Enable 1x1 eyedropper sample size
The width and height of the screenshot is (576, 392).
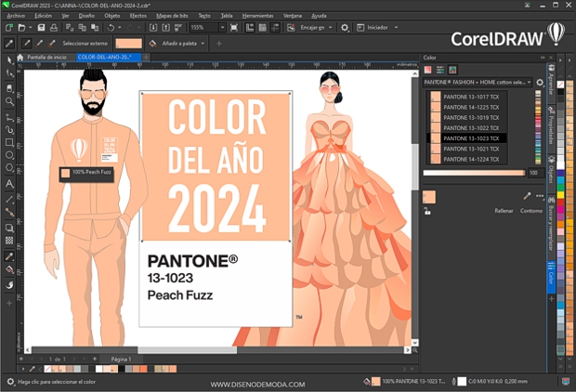(26, 44)
